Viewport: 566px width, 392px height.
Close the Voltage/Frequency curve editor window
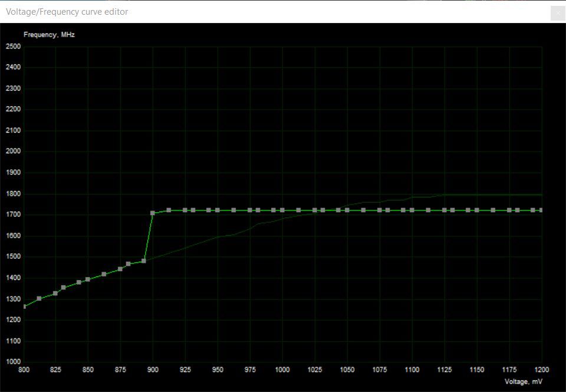pyautogui.click(x=558, y=14)
